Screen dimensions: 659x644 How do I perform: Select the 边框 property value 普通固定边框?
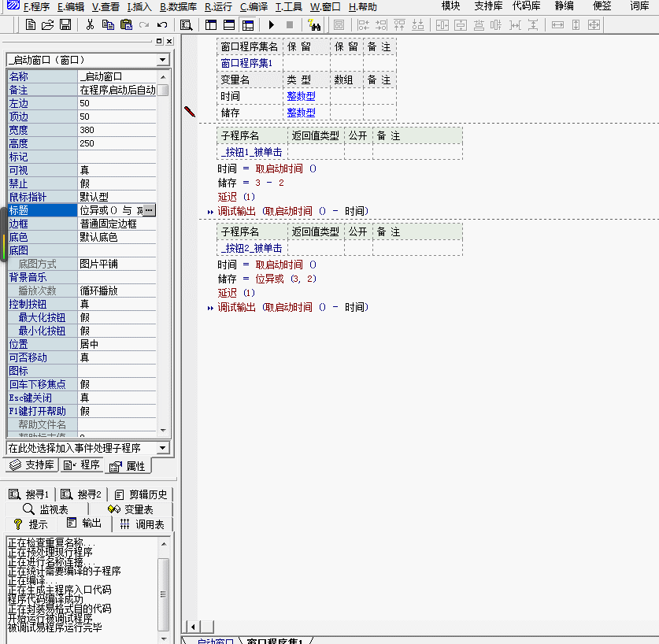117,224
